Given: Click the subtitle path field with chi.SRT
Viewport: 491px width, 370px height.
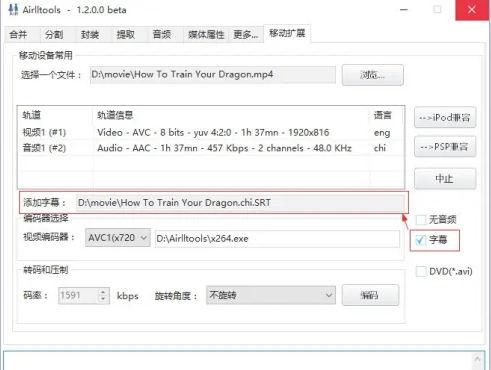Looking at the screenshot, I should (240, 203).
